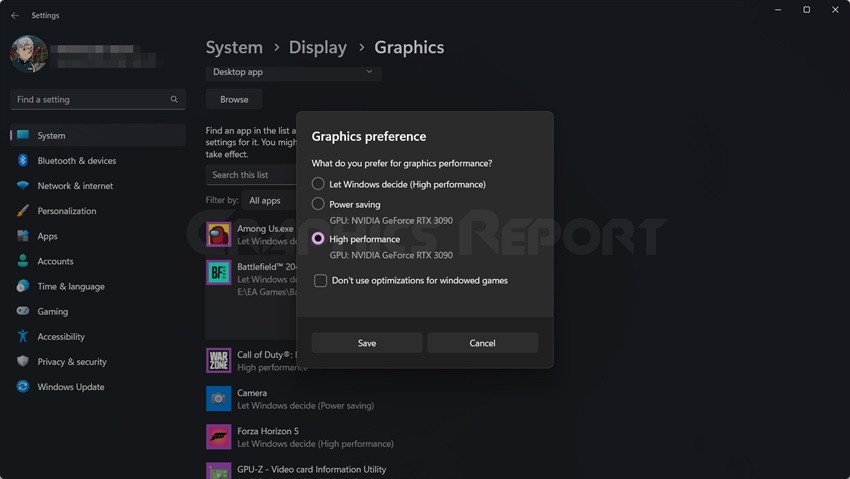Open Personalization settings
The width and height of the screenshot is (850, 479).
98,211
